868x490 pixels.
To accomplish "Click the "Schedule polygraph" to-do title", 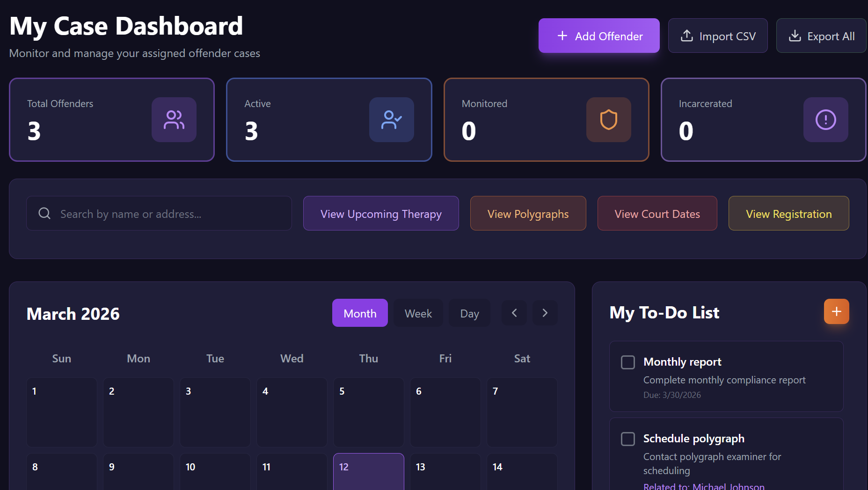I will click(x=694, y=439).
